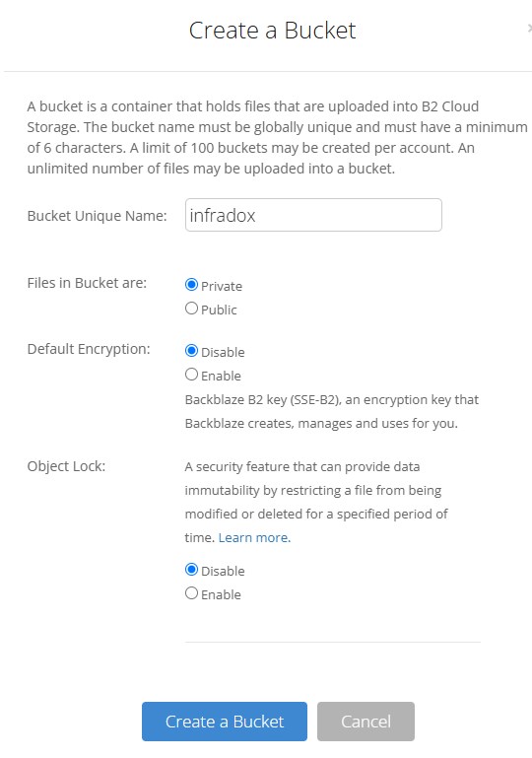
Task: Click the 'Default Encryption:' label
Action: [x=89, y=349]
